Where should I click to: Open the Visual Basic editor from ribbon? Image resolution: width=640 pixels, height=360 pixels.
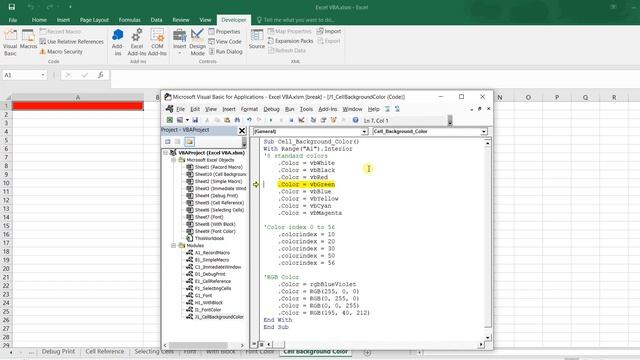(10, 42)
